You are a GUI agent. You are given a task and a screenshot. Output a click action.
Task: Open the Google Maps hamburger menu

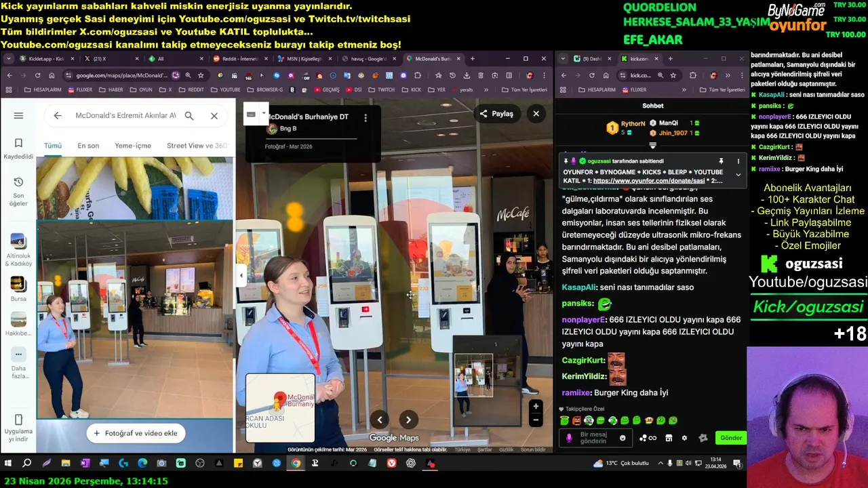[x=18, y=116]
